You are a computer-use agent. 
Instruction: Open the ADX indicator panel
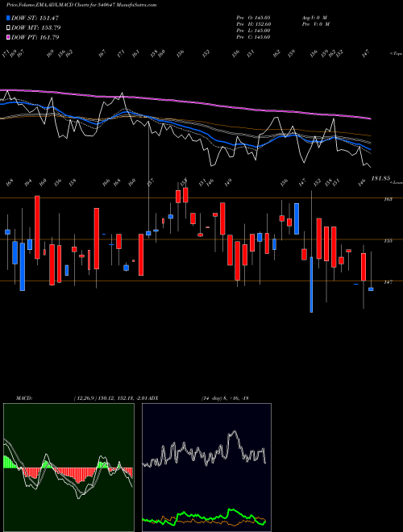click(x=206, y=468)
